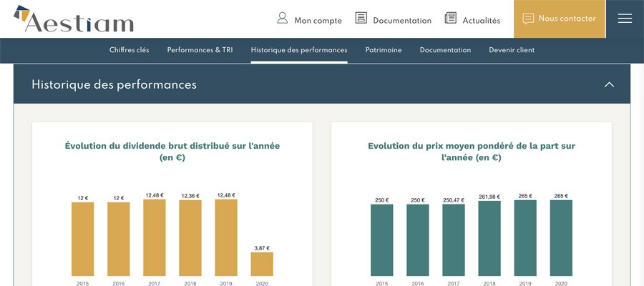Open the Documentation link in the top header
Screen dimensions: 644x286
point(402,21)
